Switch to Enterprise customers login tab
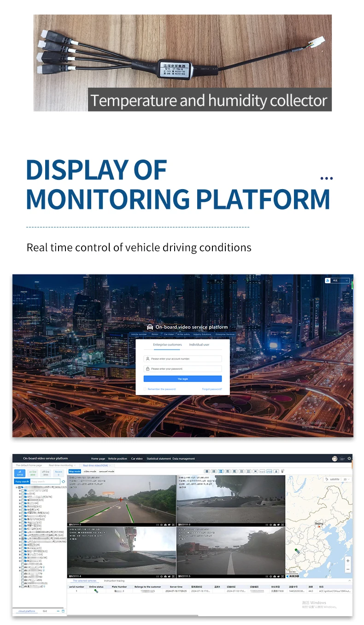Image resolution: width=364 pixels, height=625 pixels. pyautogui.click(x=167, y=345)
